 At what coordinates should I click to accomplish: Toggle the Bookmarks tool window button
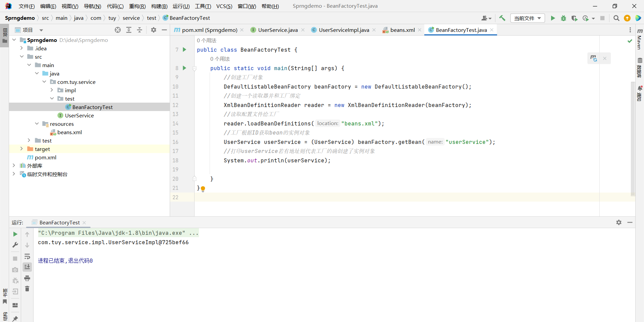point(5,297)
